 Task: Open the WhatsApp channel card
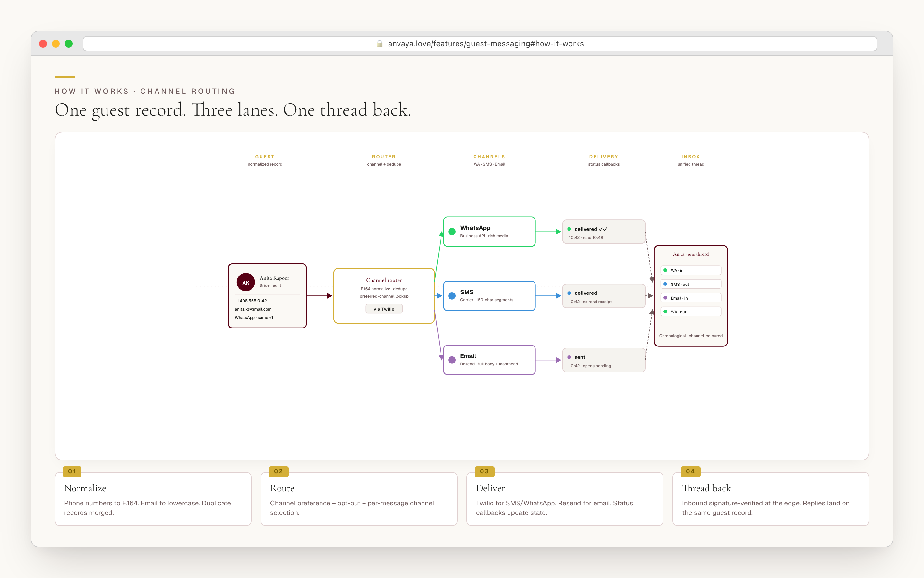(489, 232)
